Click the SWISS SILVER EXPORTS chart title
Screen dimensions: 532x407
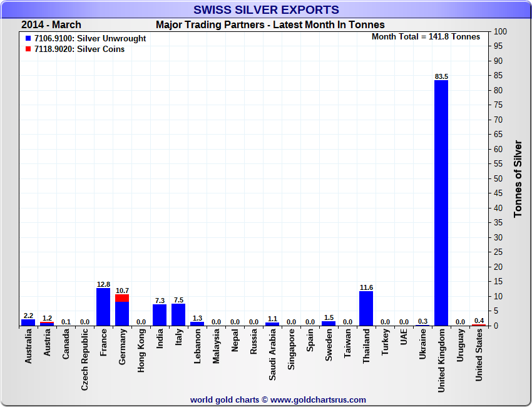[266, 10]
